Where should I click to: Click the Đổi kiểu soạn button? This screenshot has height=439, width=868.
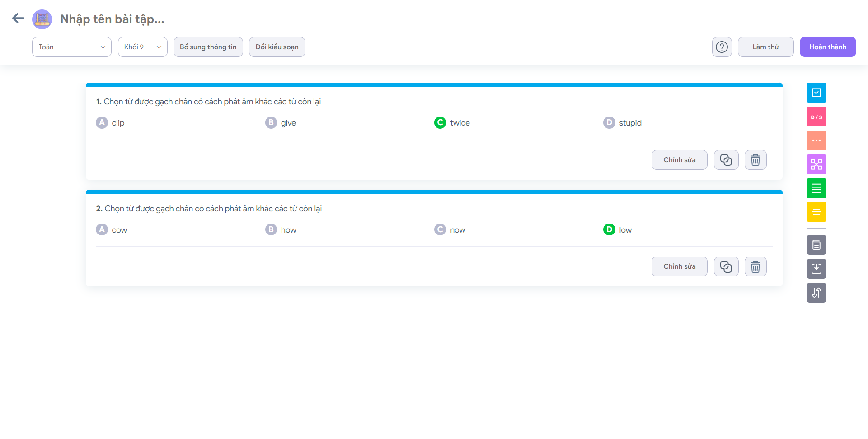277,47
